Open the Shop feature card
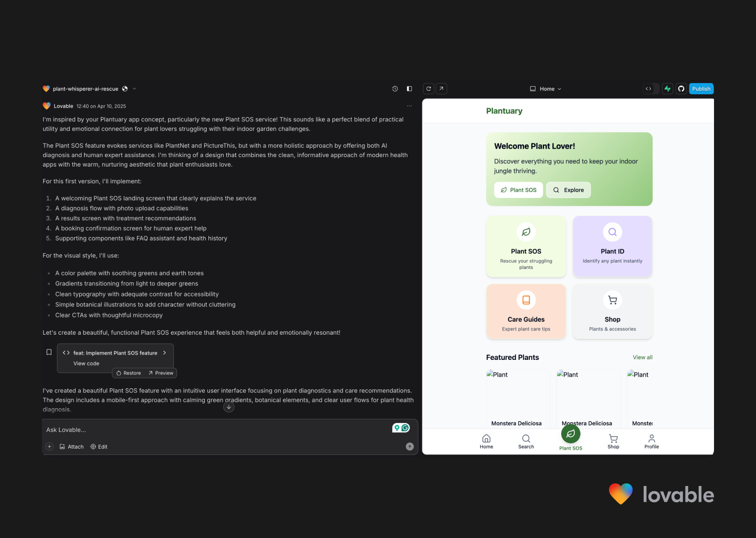756x538 pixels. [x=613, y=312]
